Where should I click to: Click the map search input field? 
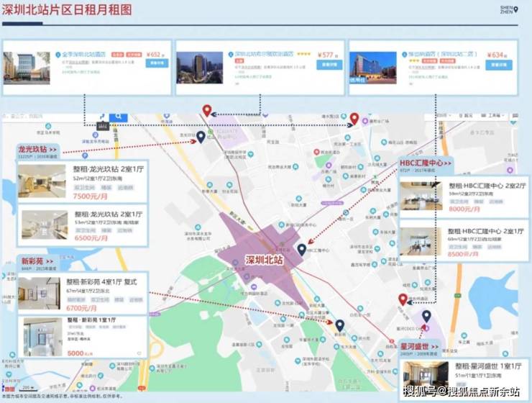pyautogui.click(x=43, y=117)
